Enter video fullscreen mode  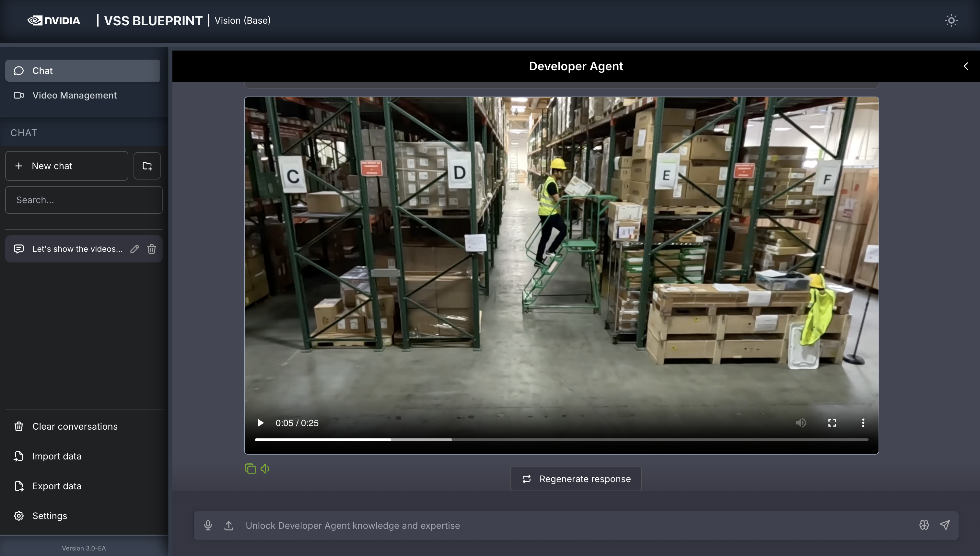click(x=832, y=423)
